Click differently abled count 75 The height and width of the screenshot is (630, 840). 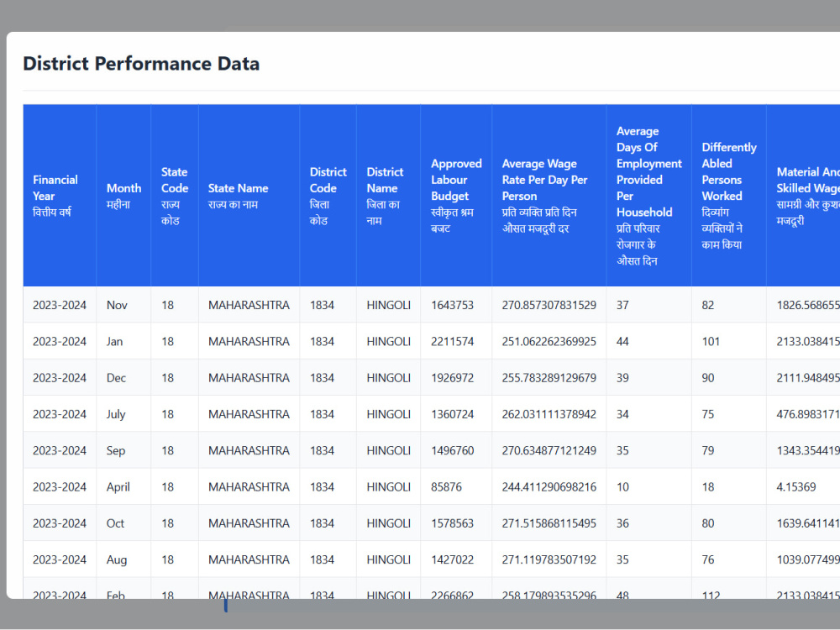coord(708,415)
